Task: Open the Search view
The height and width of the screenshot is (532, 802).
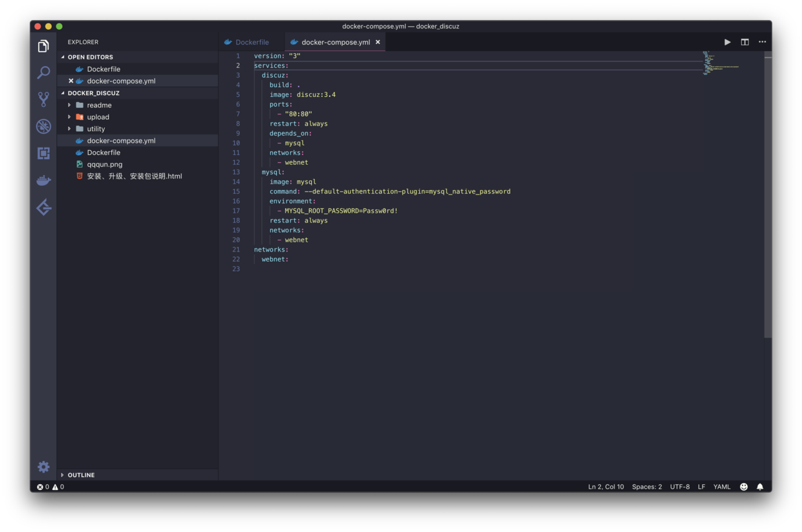Action: pyautogui.click(x=43, y=72)
